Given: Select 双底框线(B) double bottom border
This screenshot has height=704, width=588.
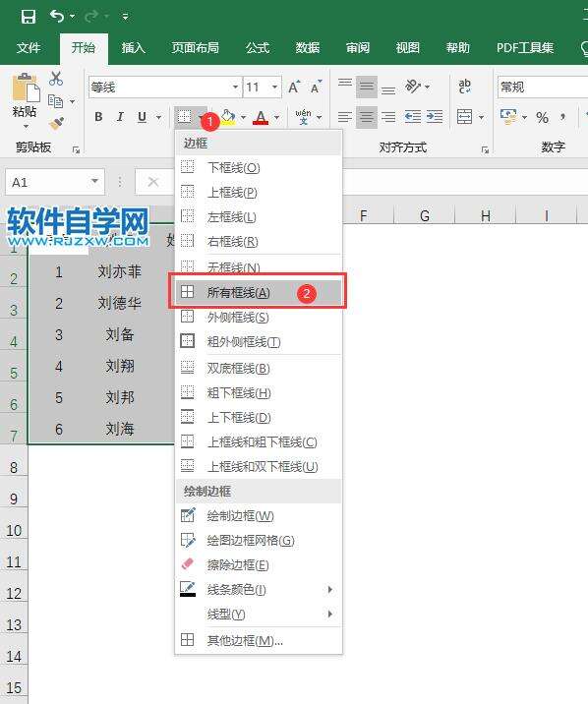Looking at the screenshot, I should (259, 369).
